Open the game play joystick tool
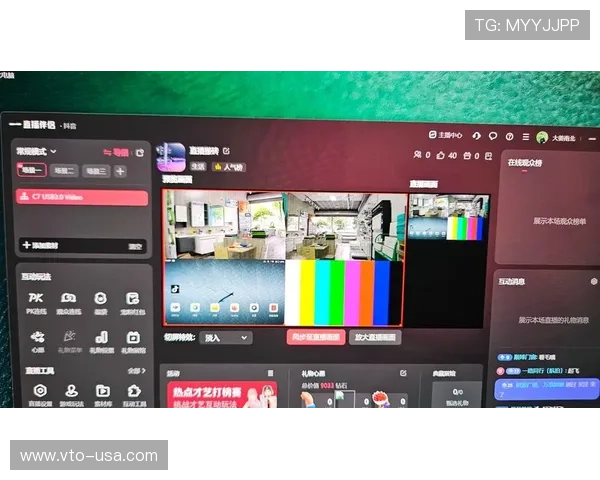Screen dimensions: 600x480 tap(72, 395)
